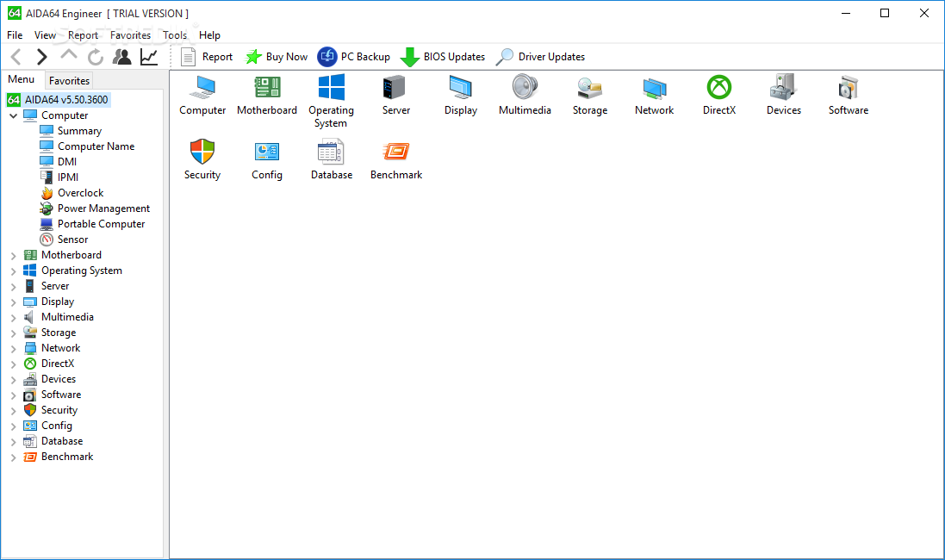Go back with the left arrow toolbar icon

16,57
